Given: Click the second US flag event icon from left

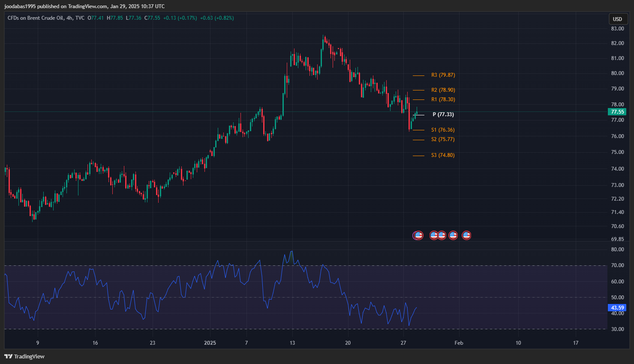Looking at the screenshot, I should pos(434,235).
